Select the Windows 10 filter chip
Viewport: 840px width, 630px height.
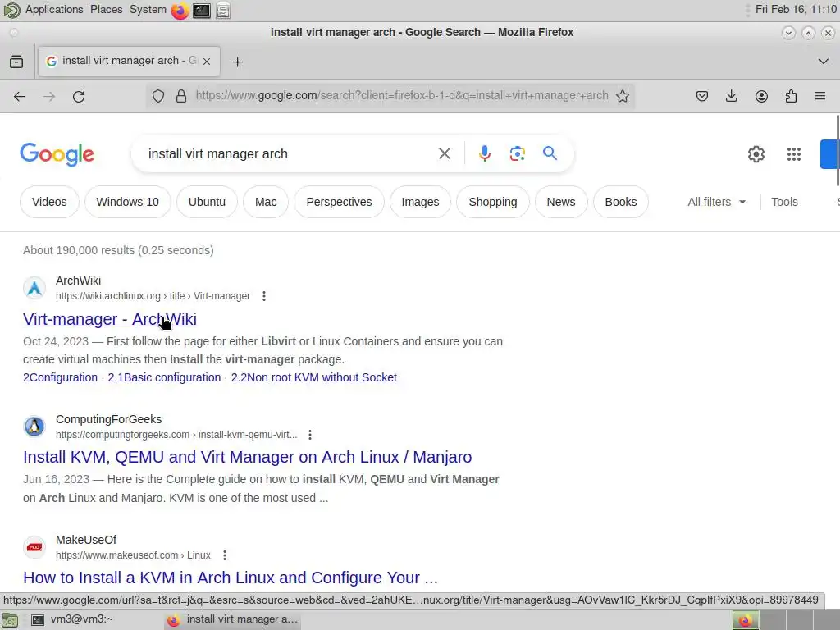[127, 202]
